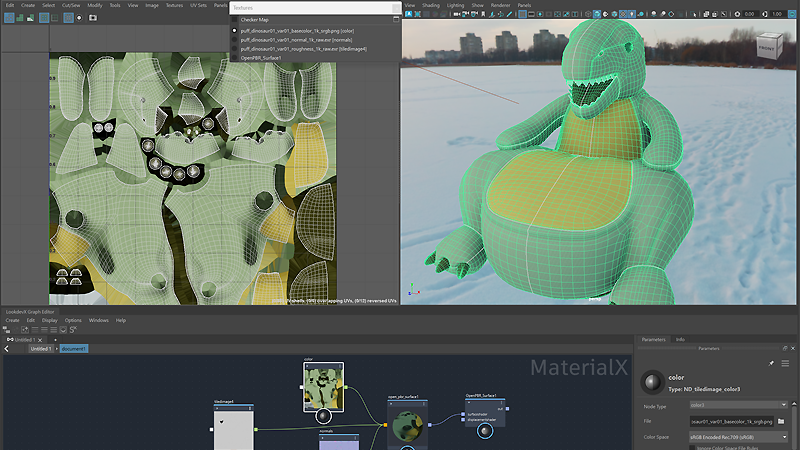Image resolution: width=800 pixels, height=450 pixels.
Task: Click the UV snapshot camera icon
Action: coord(93,17)
